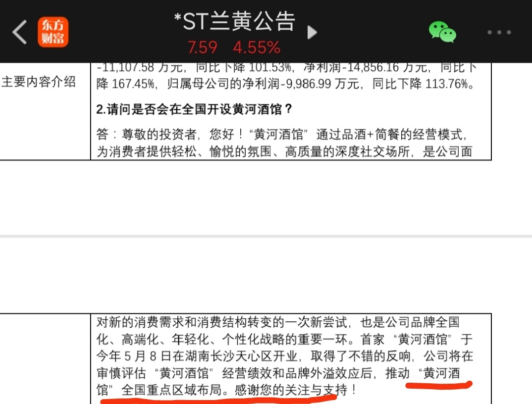532x404 pixels.
Task: Expand the triangle next to the title
Action: [x=312, y=32]
